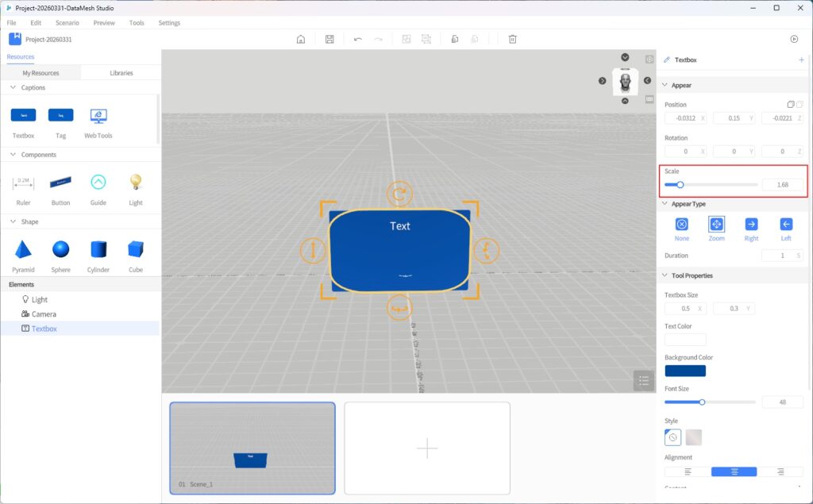Choose the Web Tools caption icon

point(98,116)
